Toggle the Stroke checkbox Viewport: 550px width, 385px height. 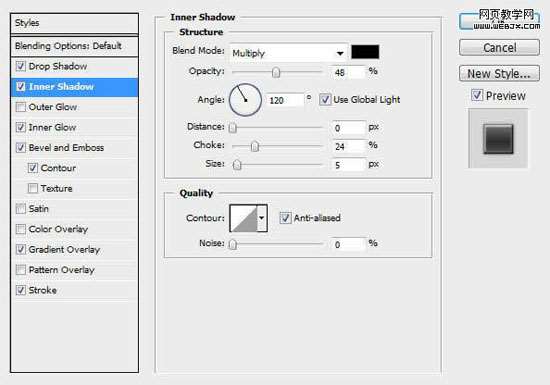pyautogui.click(x=21, y=290)
